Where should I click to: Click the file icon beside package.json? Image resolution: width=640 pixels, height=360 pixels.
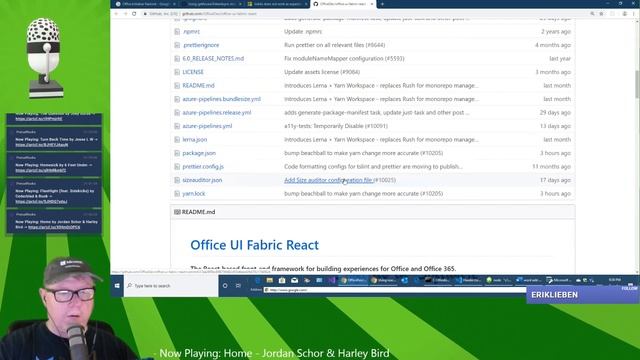[177, 153]
